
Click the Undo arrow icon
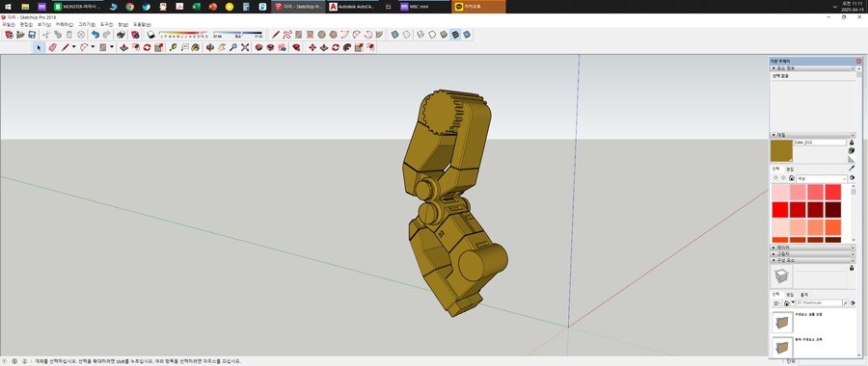[95, 35]
